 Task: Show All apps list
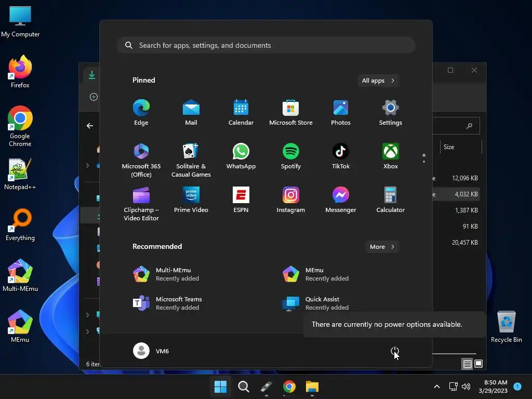point(378,81)
